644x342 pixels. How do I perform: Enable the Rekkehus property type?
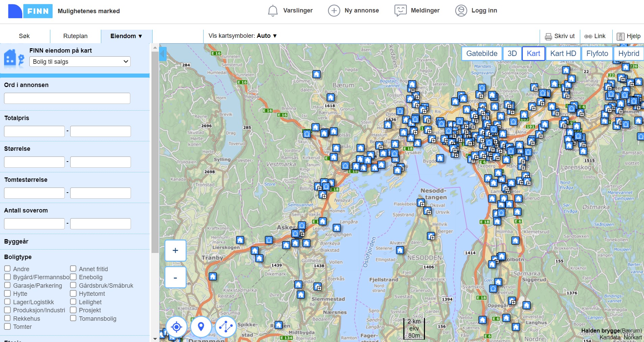click(7, 318)
